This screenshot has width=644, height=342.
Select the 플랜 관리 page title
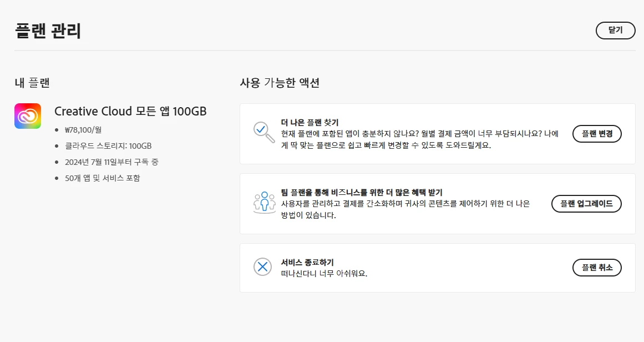click(x=48, y=31)
